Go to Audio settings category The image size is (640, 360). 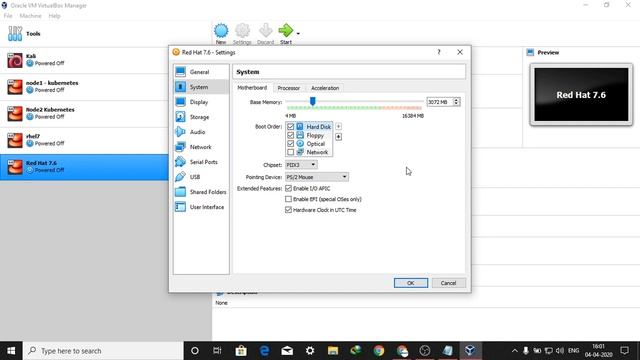click(x=201, y=132)
